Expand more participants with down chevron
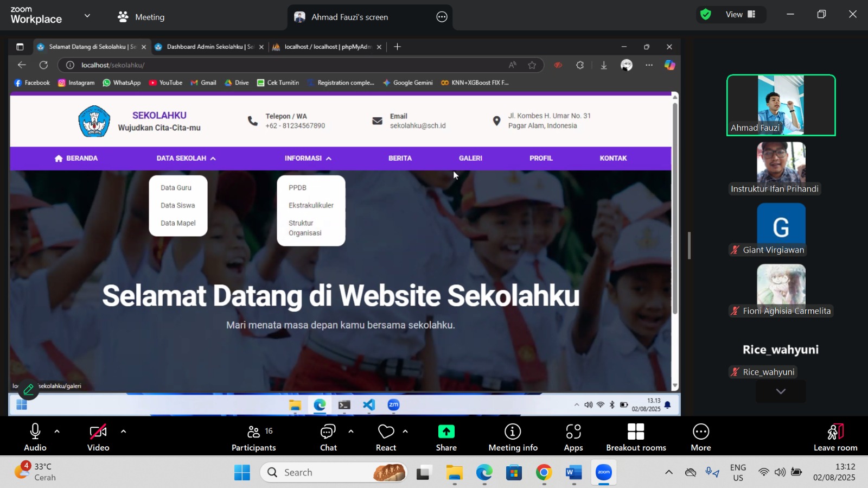The height and width of the screenshot is (488, 868). click(x=781, y=391)
